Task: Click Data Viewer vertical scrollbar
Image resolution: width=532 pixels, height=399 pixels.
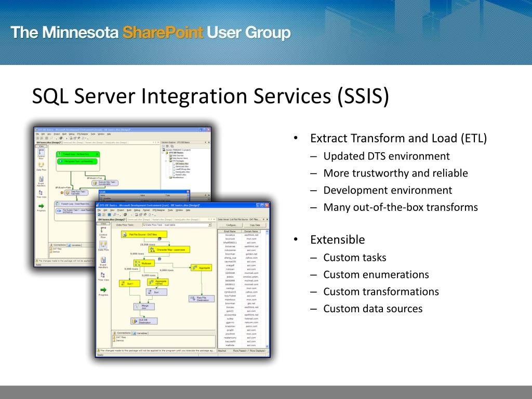Action: coord(267,288)
